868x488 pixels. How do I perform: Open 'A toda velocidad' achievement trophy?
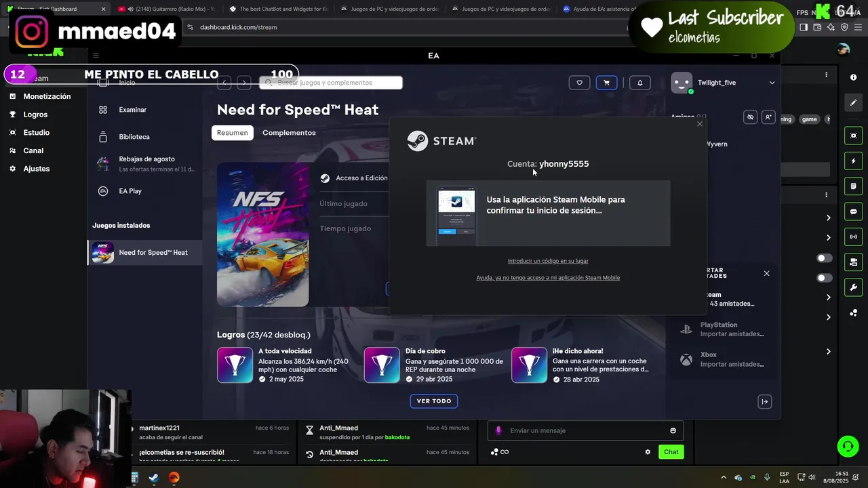[x=235, y=365]
